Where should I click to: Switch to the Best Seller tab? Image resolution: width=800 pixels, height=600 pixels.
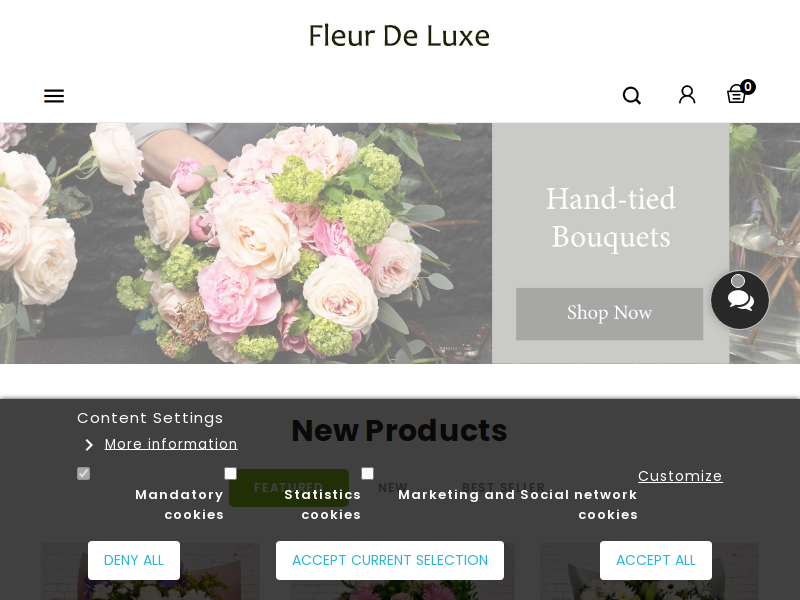click(503, 488)
